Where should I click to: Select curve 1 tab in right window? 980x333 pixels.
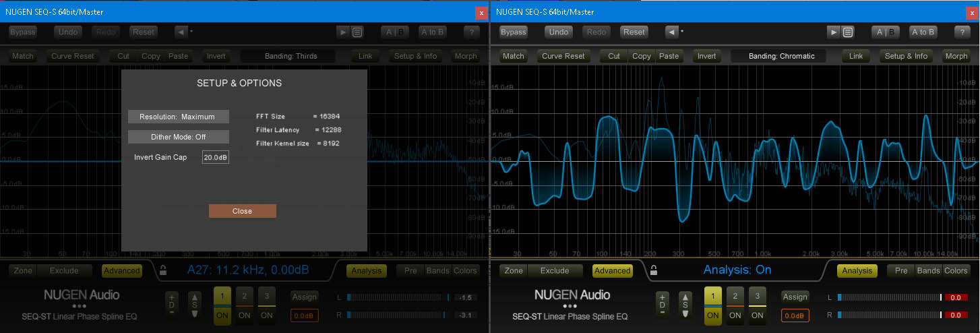pyautogui.click(x=712, y=296)
